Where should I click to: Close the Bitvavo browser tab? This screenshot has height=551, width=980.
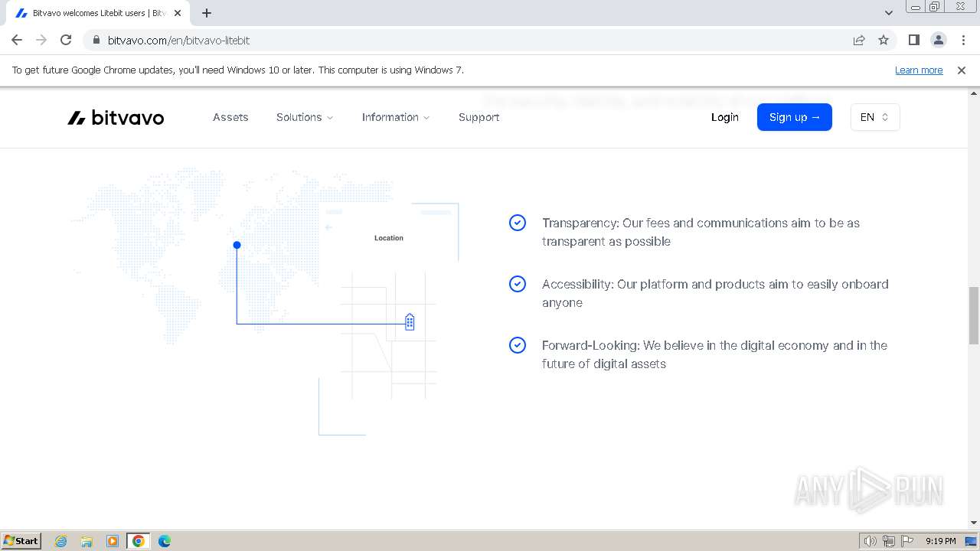tap(178, 13)
